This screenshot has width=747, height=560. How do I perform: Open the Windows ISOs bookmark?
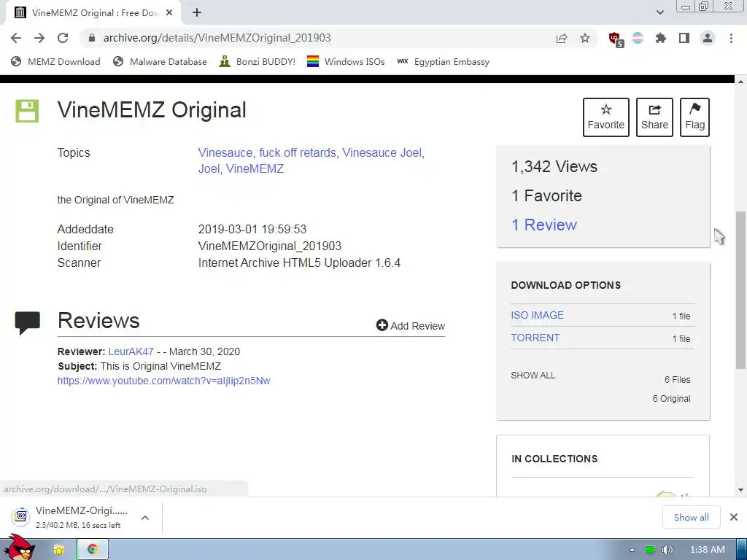346,61
